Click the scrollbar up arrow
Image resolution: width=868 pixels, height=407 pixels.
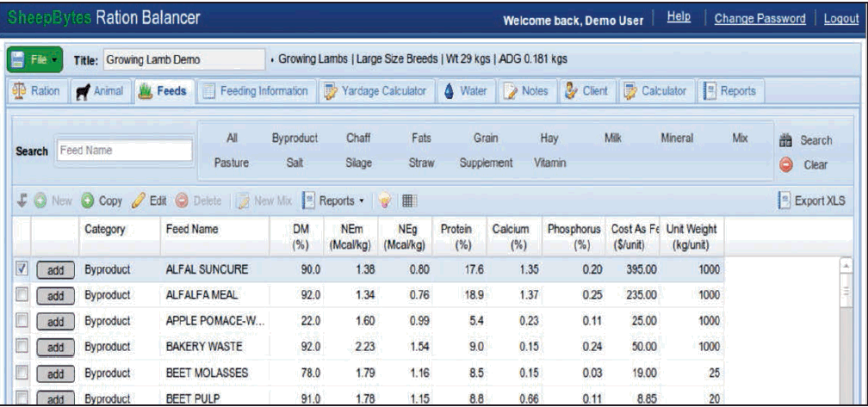tap(846, 265)
